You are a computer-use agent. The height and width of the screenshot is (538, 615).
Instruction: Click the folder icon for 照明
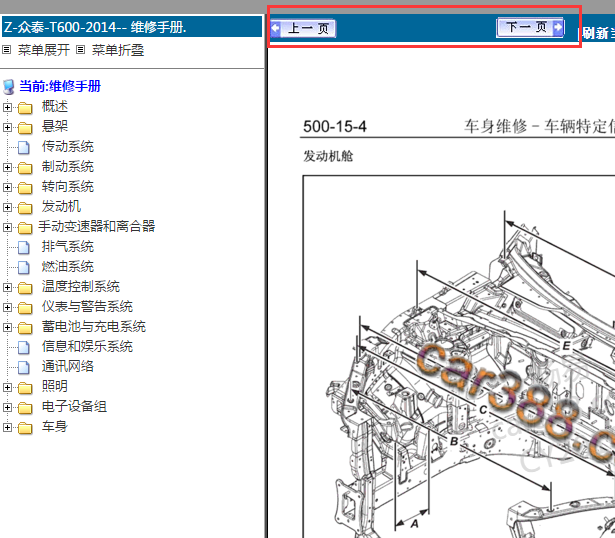[25, 388]
